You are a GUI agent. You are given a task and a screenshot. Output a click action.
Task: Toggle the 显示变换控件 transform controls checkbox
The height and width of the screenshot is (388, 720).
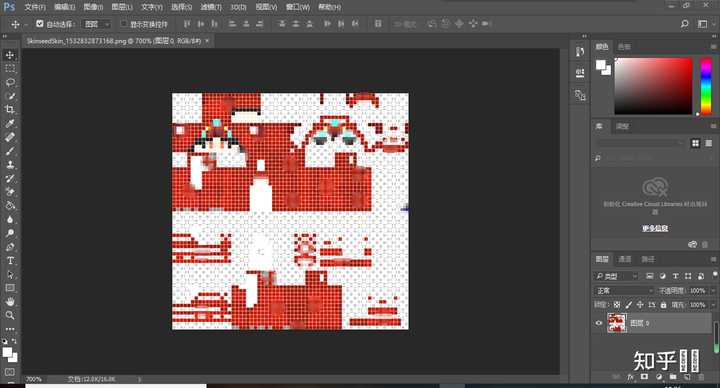[124, 23]
